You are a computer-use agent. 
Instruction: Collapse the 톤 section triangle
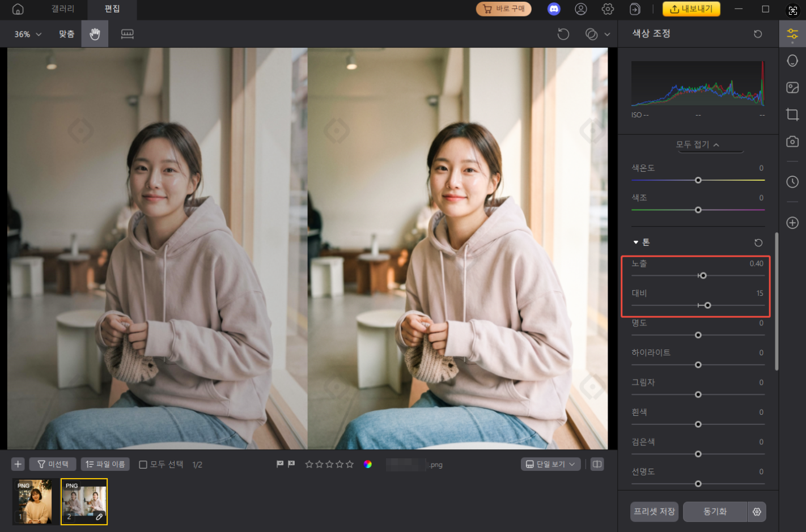tap(635, 242)
